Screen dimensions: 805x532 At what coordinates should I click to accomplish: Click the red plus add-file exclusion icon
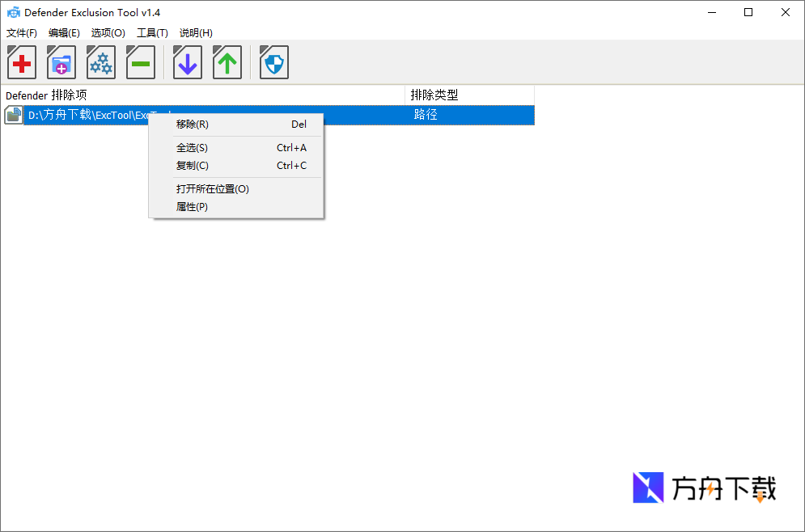tap(21, 62)
